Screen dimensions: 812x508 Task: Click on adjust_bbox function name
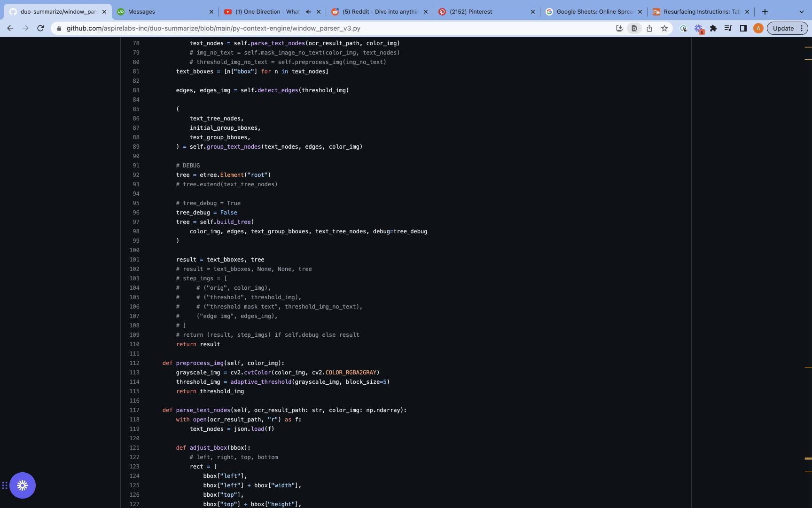(x=208, y=448)
